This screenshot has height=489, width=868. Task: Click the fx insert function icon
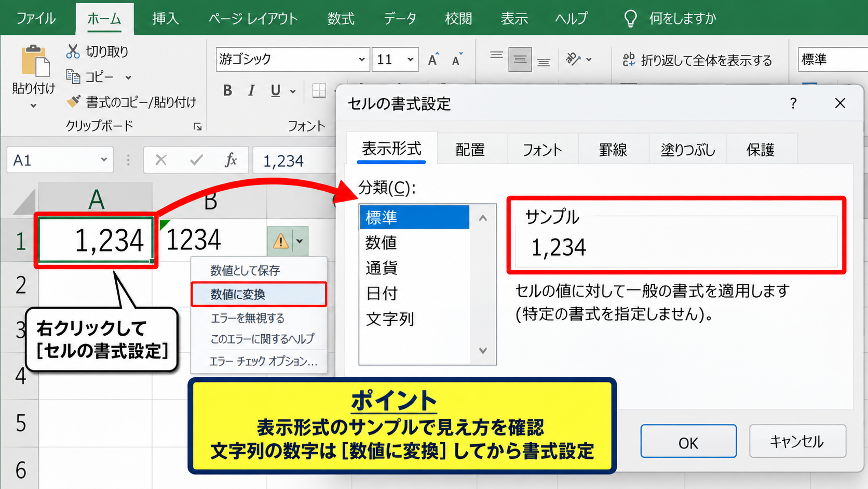pos(230,160)
